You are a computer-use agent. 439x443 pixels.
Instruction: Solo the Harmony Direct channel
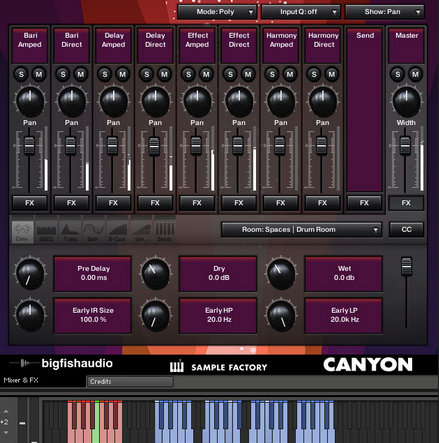pyautogui.click(x=314, y=74)
